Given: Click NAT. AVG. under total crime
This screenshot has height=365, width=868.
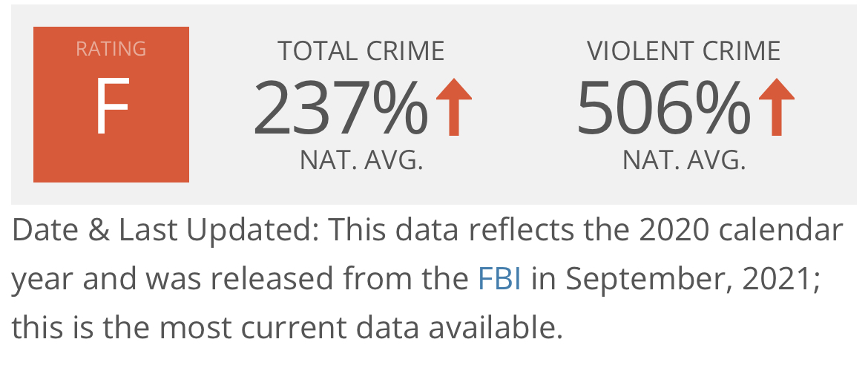Looking at the screenshot, I should tap(361, 160).
